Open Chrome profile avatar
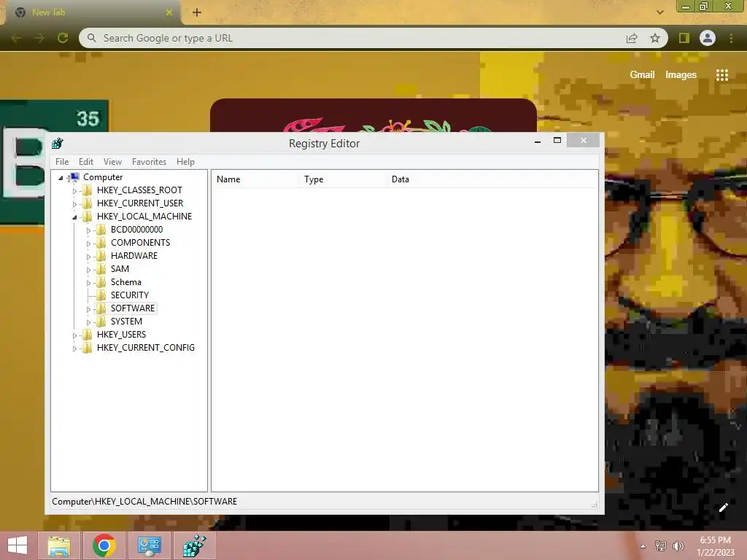 pyautogui.click(x=708, y=38)
